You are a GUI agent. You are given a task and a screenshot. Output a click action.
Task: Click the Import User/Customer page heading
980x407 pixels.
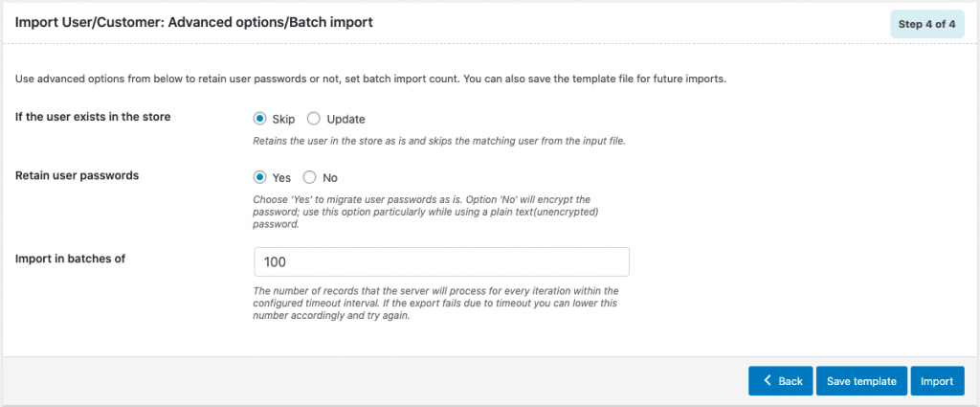[193, 23]
